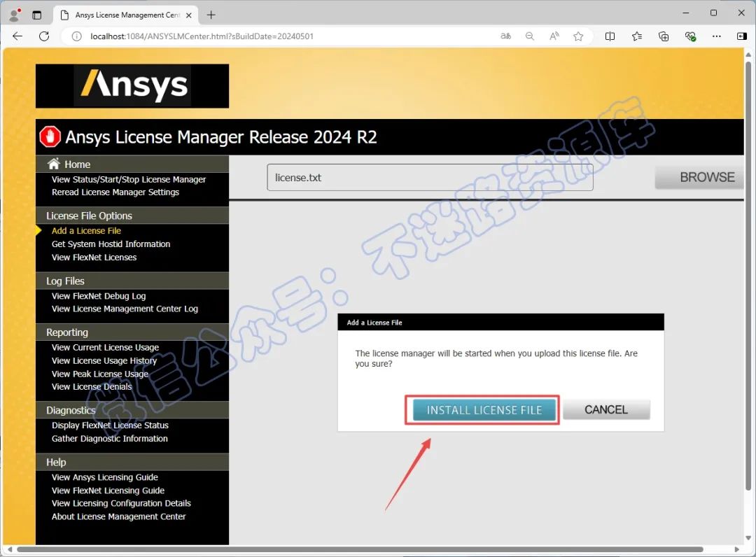Open split screen icon
756x557 pixels.
tap(610, 36)
